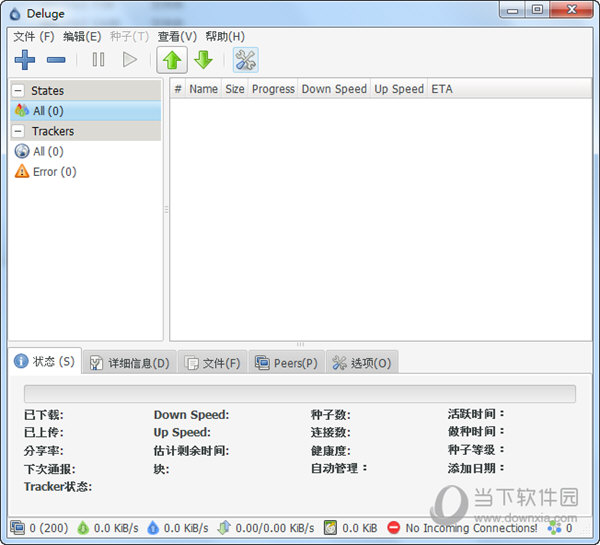Maximize the Deluge window
This screenshot has width=600, height=545.
pyautogui.click(x=537, y=10)
